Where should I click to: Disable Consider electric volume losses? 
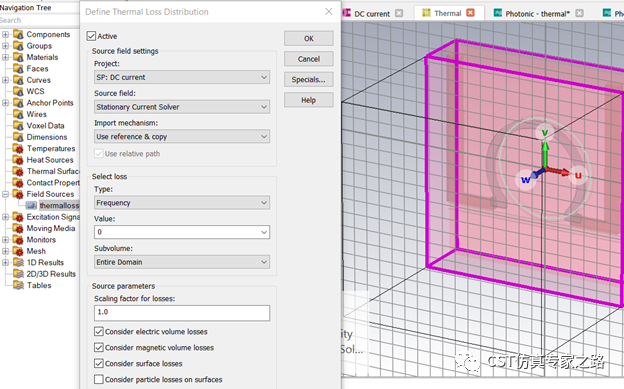(99, 331)
